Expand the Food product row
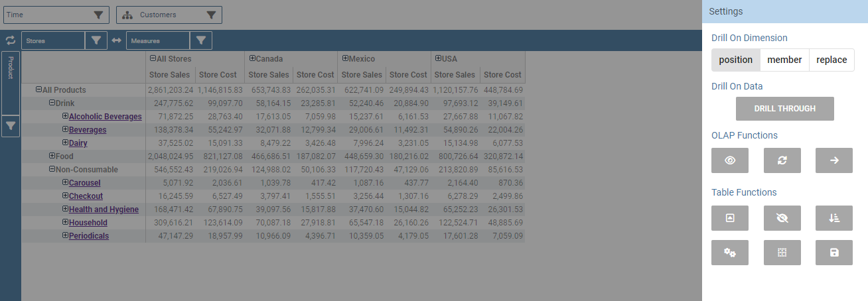Viewport: 868px width, 301px height. point(52,156)
